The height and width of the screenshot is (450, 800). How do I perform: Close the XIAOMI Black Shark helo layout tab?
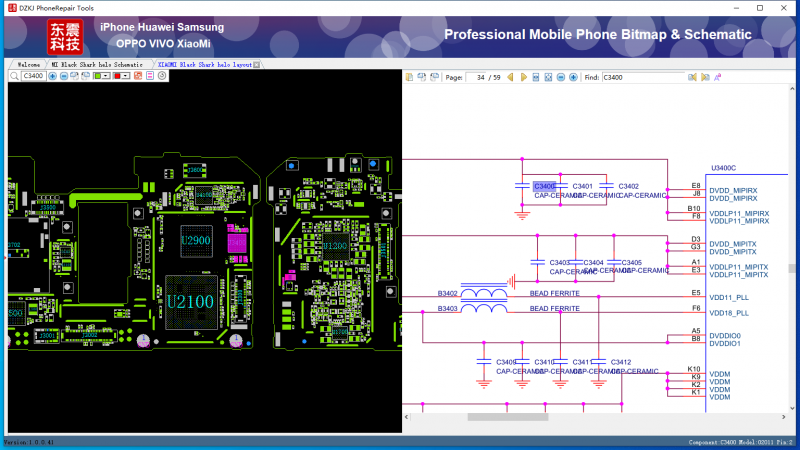[x=257, y=64]
